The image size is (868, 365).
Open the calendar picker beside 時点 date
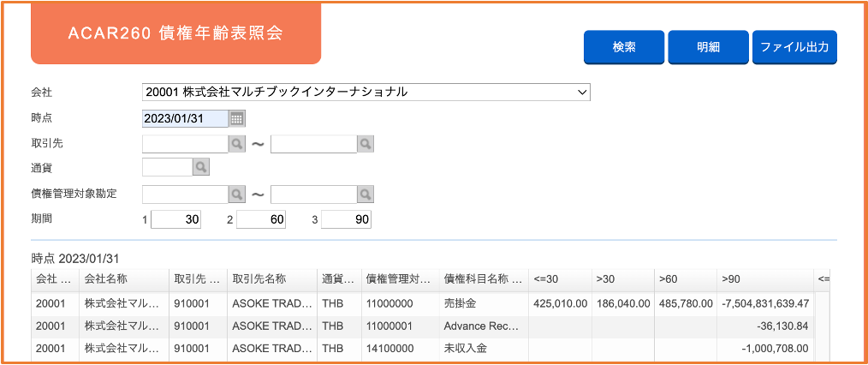coord(237,118)
